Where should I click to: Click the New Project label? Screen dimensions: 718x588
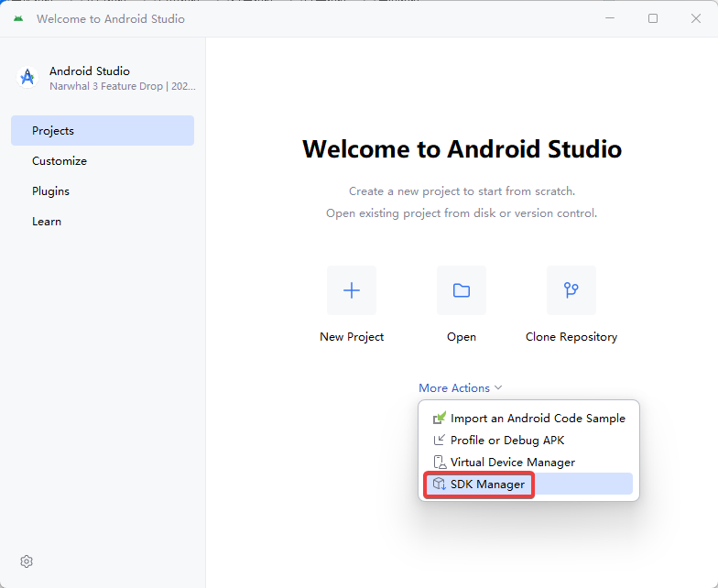click(x=352, y=337)
